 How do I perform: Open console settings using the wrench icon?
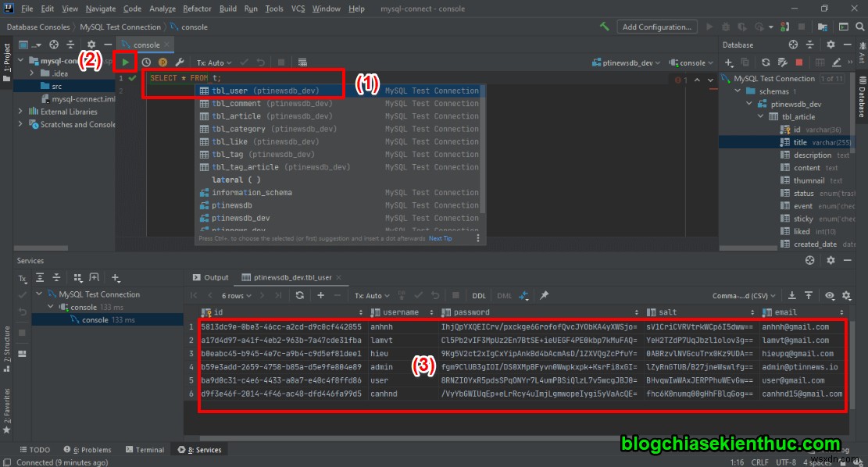[180, 62]
